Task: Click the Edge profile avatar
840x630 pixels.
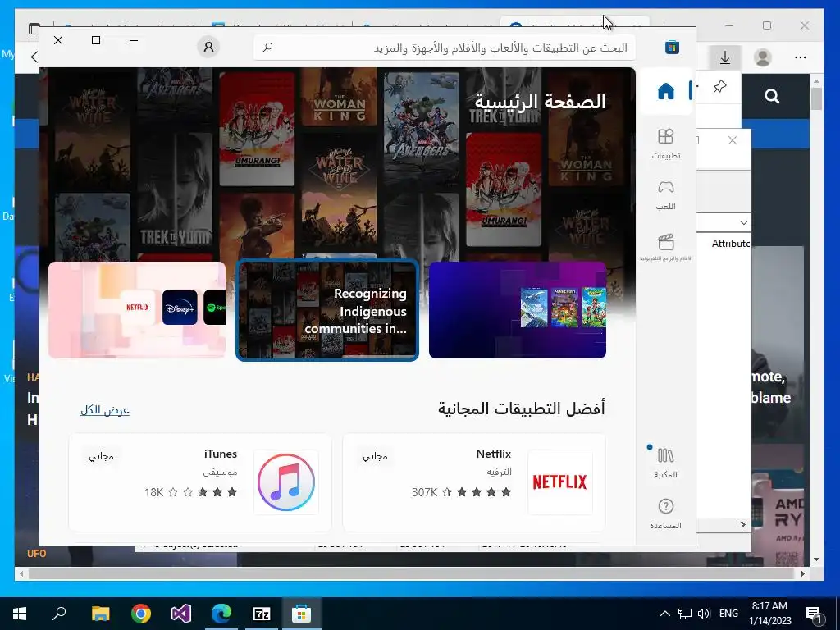Action: tap(762, 57)
